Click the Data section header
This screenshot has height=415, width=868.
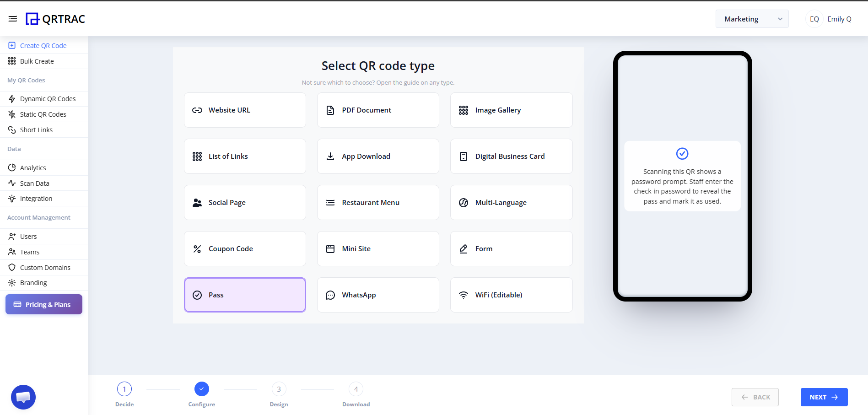click(x=14, y=149)
